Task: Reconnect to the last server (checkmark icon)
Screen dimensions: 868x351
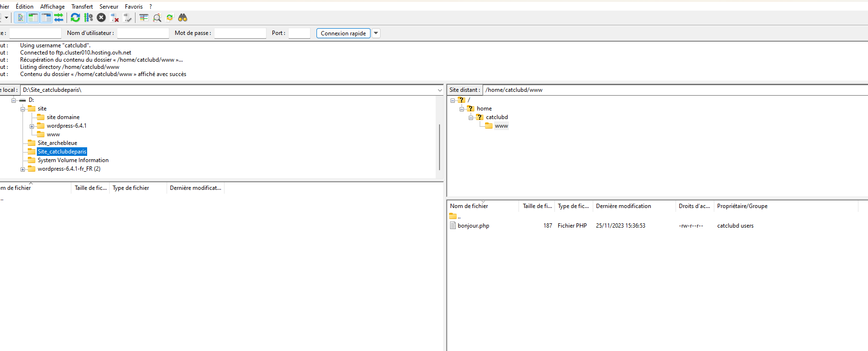Action: pyautogui.click(x=127, y=18)
